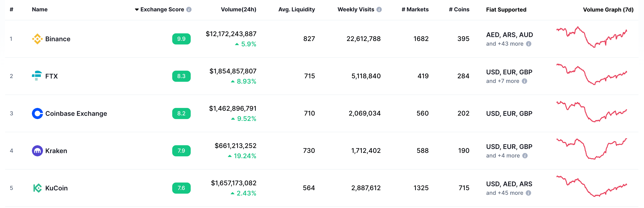Click FTX volume $1,854,857,807

(233, 71)
